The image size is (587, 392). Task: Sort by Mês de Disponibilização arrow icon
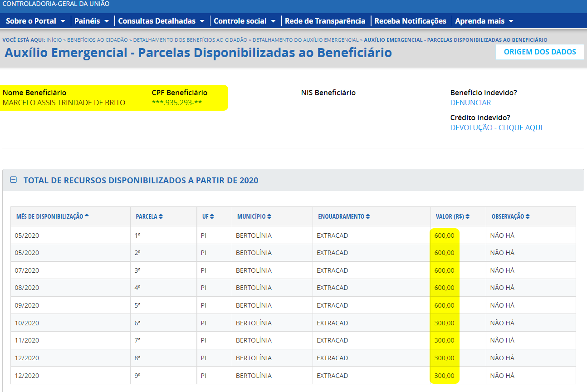tap(87, 216)
